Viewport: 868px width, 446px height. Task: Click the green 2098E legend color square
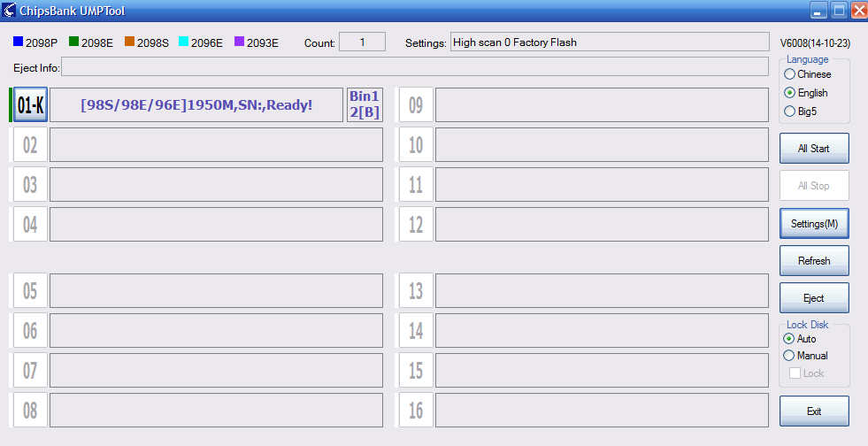tap(73, 42)
